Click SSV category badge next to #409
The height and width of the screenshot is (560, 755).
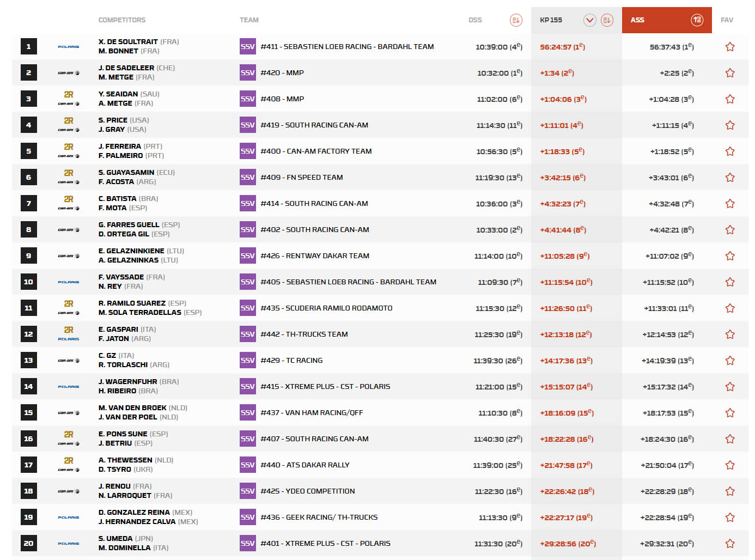pyautogui.click(x=247, y=178)
